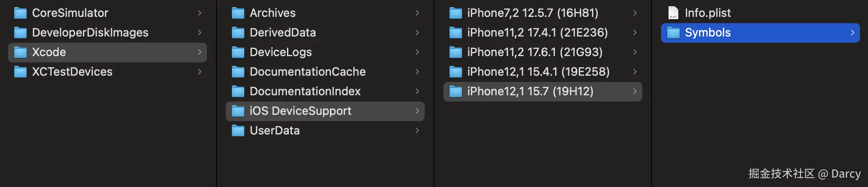Click the UserData folder icon
Screen dimensions: 868x187
(238, 131)
